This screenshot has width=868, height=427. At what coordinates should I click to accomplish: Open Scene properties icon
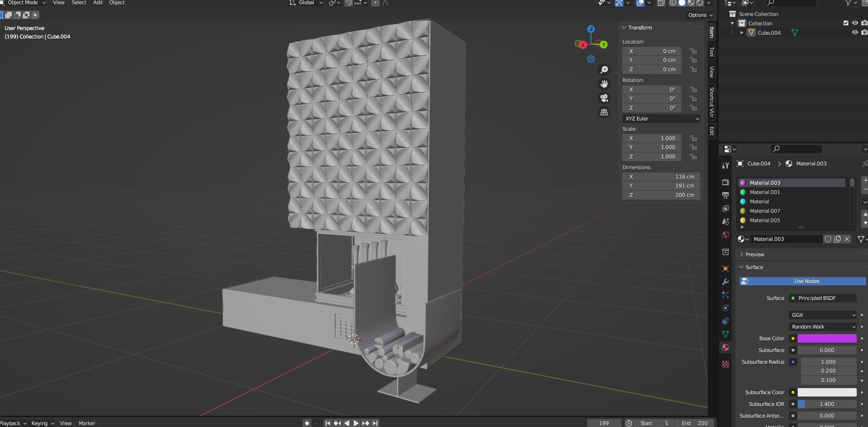click(726, 221)
